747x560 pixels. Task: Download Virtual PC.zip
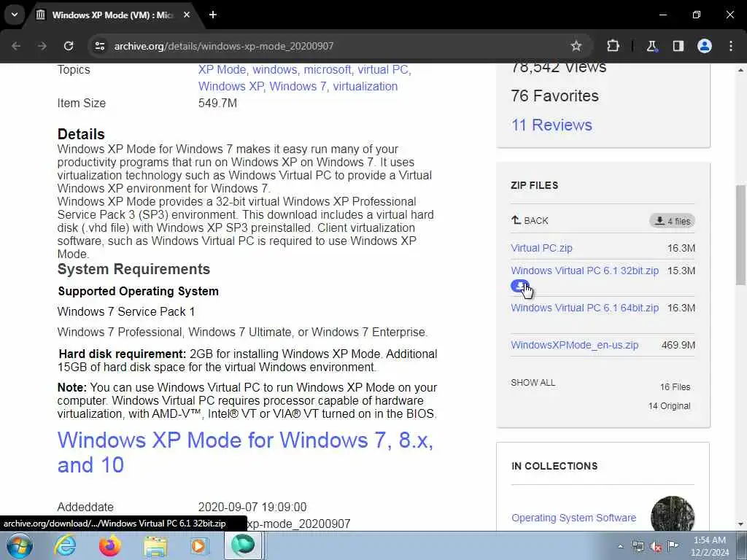[542, 248]
